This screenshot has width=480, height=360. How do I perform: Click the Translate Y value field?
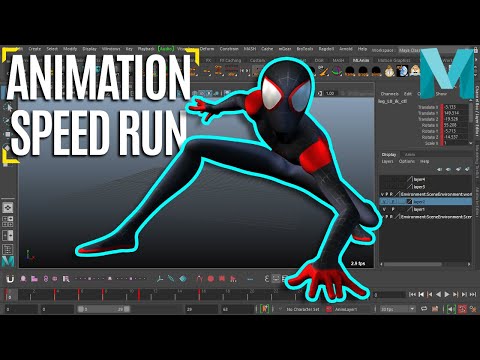pyautogui.click(x=456, y=113)
